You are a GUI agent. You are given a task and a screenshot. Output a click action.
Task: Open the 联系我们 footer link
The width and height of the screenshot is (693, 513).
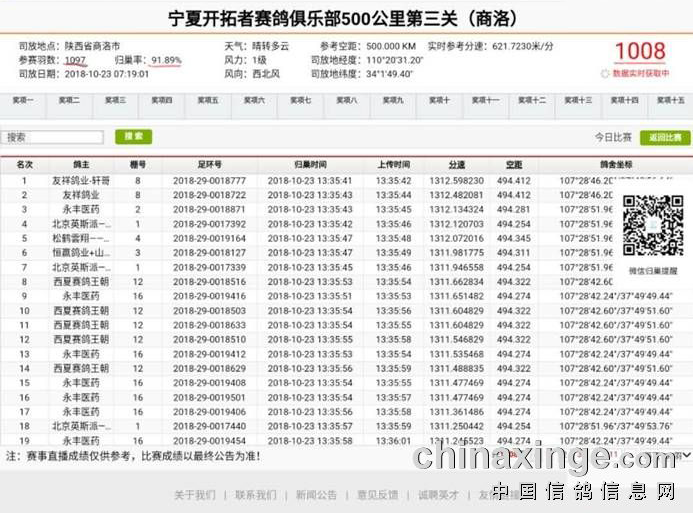255,495
